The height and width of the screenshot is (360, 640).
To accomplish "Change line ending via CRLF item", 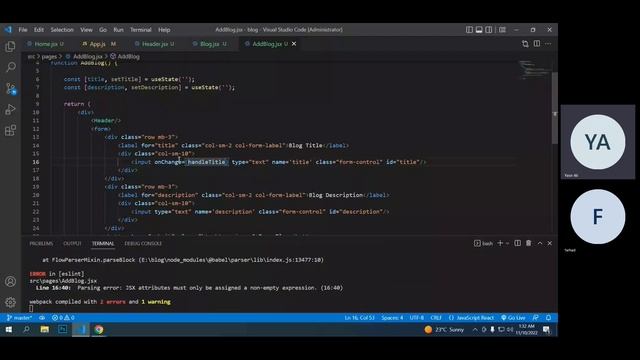I will tap(436, 318).
